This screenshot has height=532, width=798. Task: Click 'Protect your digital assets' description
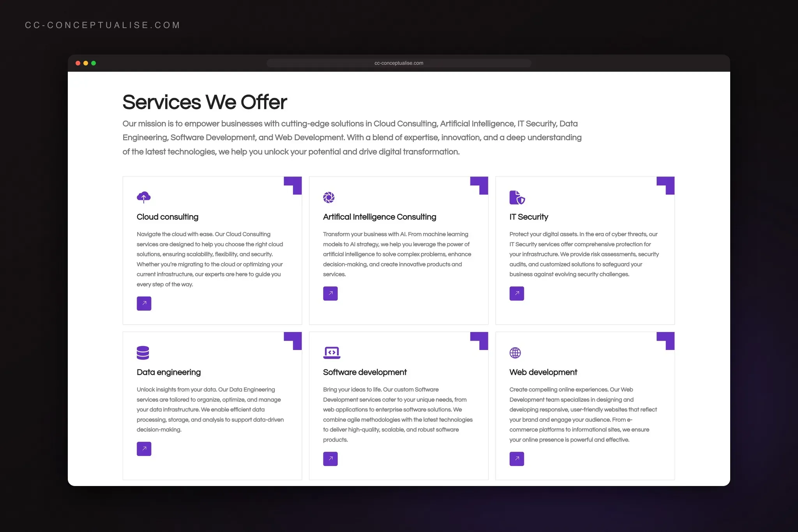point(584,254)
